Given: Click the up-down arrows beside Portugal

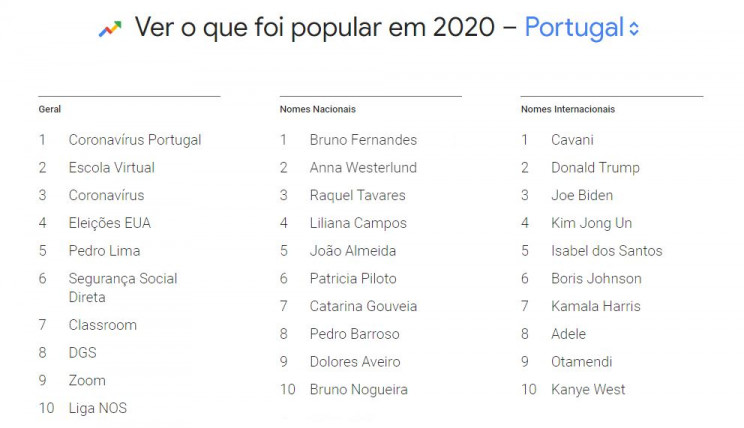Looking at the screenshot, I should [634, 28].
